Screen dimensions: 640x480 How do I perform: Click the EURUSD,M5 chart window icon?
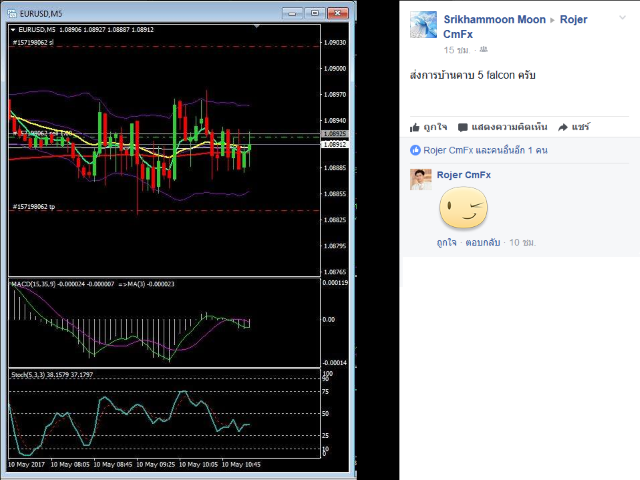tap(12, 13)
